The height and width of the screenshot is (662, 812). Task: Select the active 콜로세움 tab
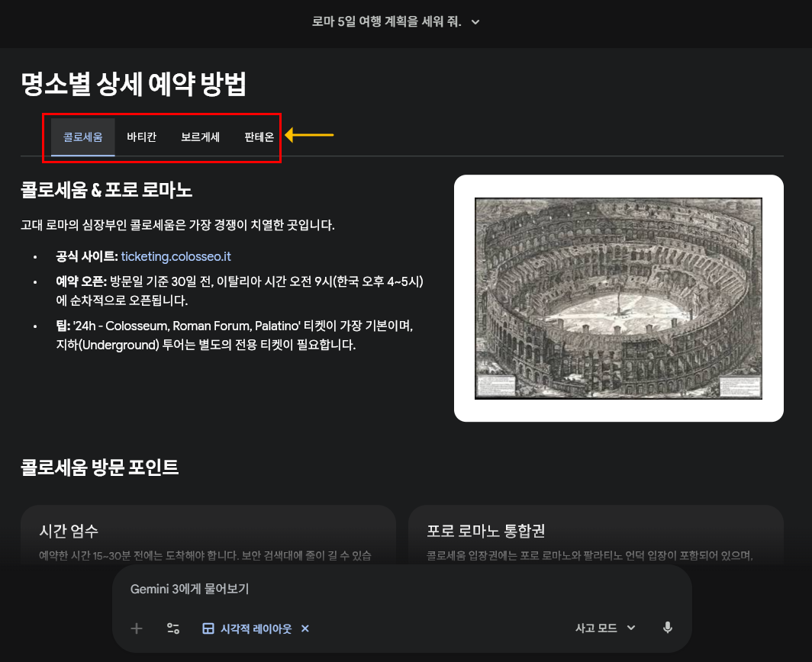tap(82, 137)
